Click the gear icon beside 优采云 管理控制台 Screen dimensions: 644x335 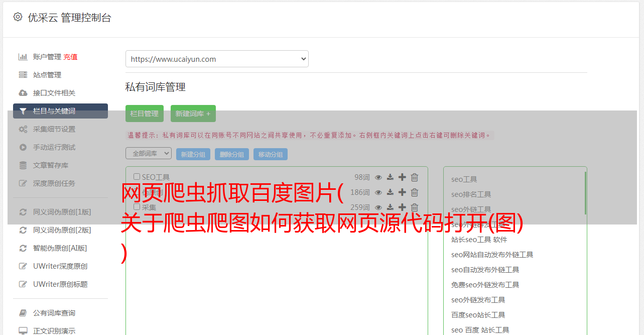coord(18,17)
